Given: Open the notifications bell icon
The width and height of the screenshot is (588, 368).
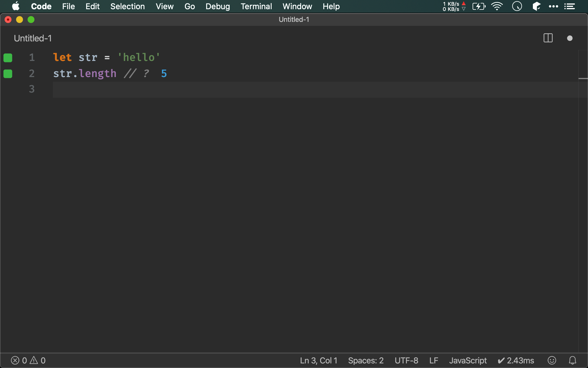Looking at the screenshot, I should tap(572, 360).
